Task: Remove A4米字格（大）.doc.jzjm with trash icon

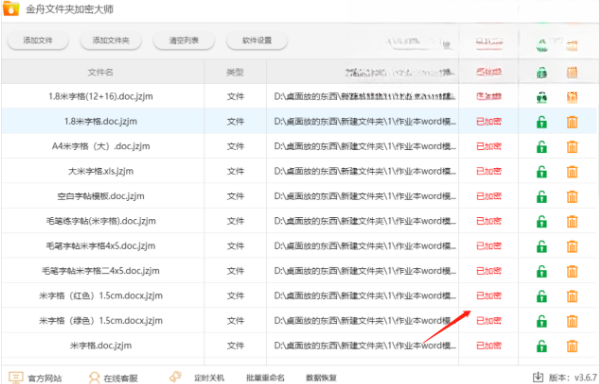Action: click(572, 147)
